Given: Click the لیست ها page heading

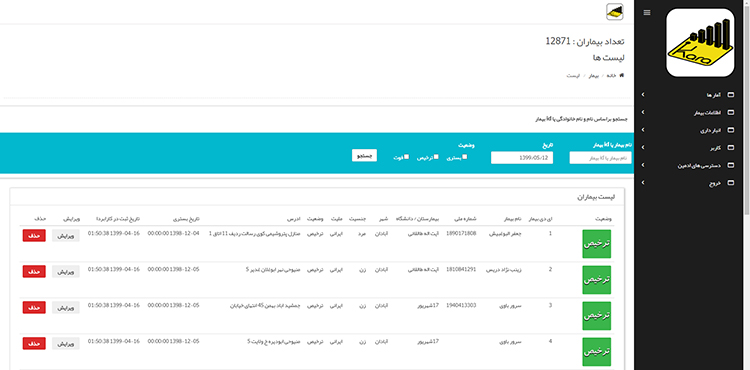Looking at the screenshot, I should point(608,58).
